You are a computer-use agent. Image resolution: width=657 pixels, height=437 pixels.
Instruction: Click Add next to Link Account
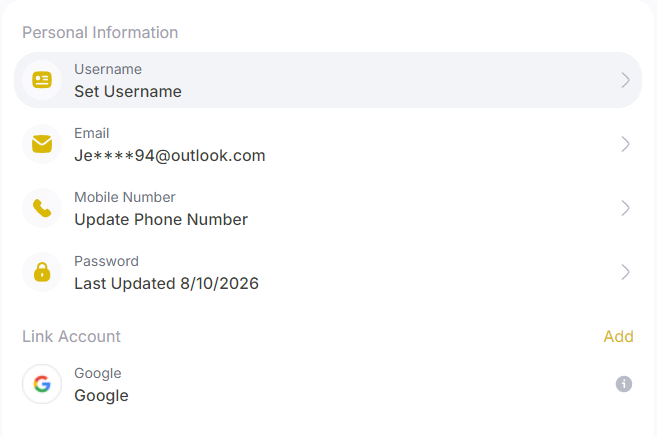click(618, 336)
